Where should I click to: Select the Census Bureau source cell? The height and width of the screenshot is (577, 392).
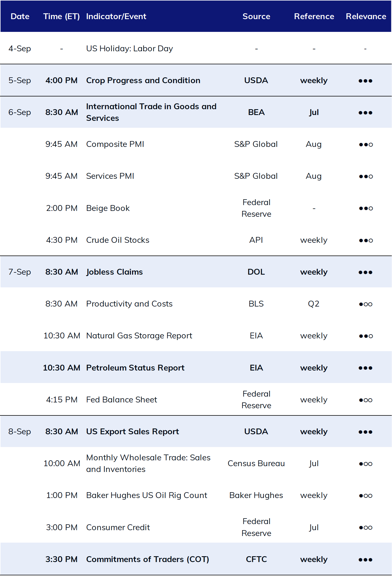pyautogui.click(x=256, y=463)
